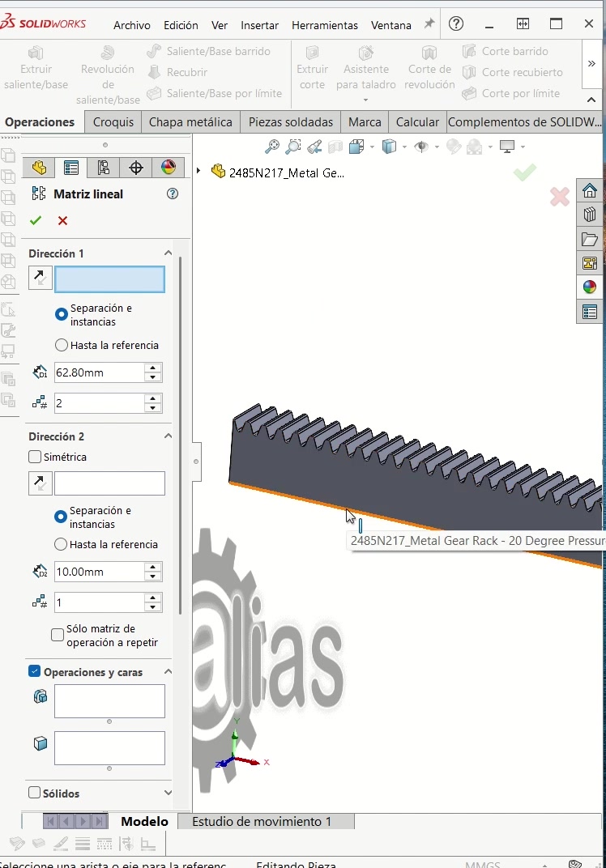The image size is (606, 868).
Task: Expand ribbon overflow double-chevron
Action: coord(591,64)
